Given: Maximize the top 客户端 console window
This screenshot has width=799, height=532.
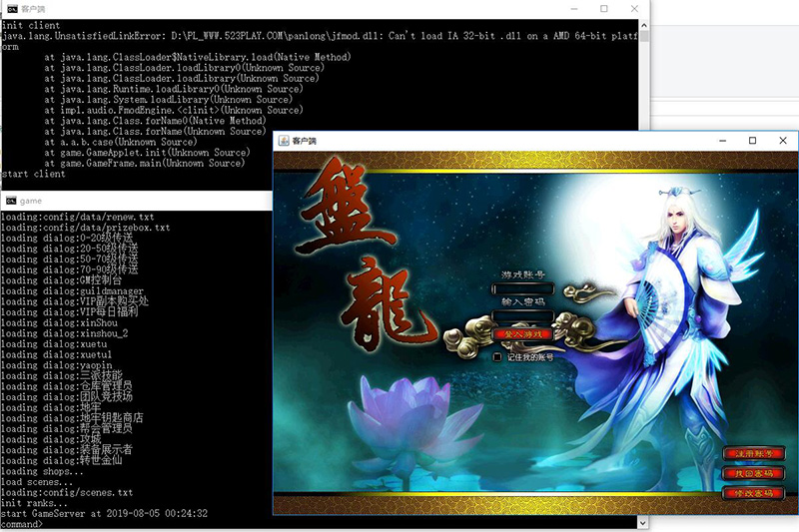Looking at the screenshot, I should pos(603,9).
